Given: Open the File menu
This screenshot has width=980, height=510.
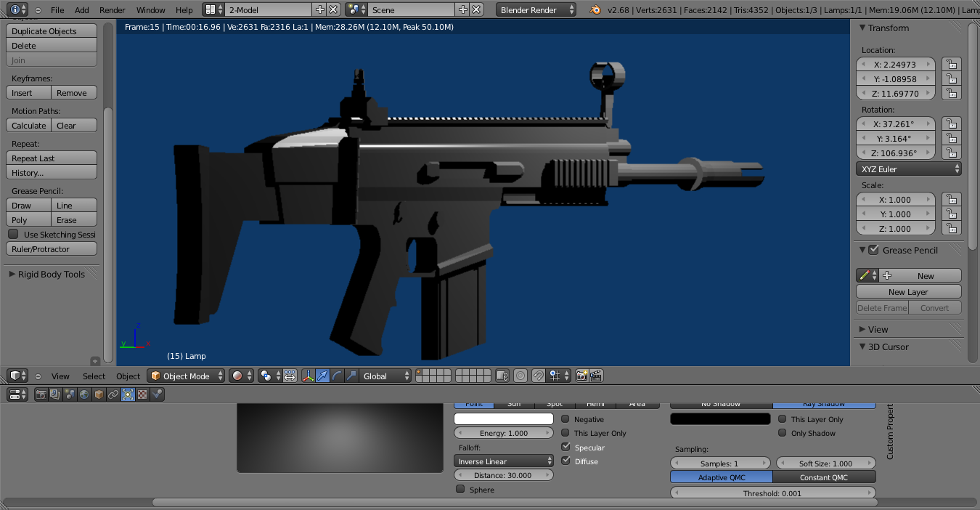Looking at the screenshot, I should point(57,10).
